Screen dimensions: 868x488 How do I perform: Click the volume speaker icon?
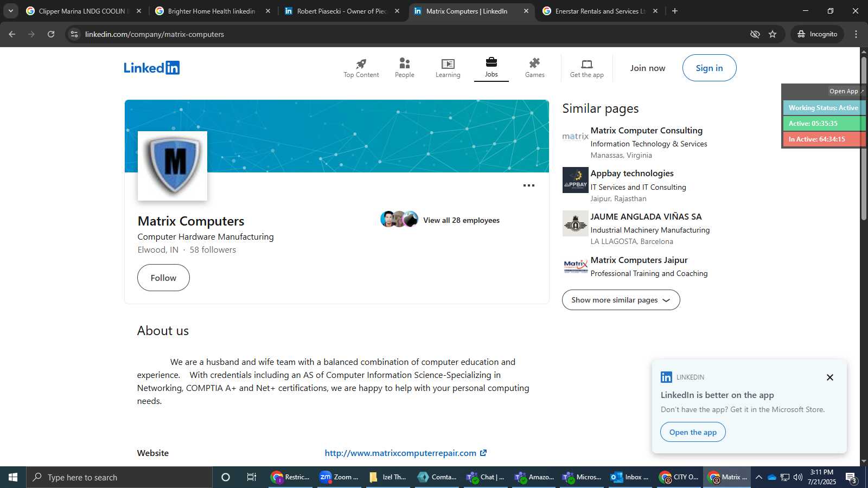797,477
